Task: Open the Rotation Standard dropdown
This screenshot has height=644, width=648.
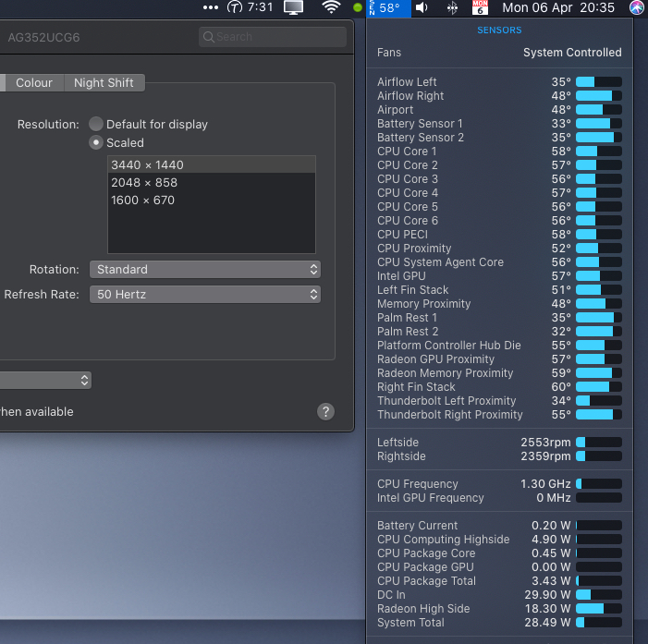Action: tap(205, 269)
